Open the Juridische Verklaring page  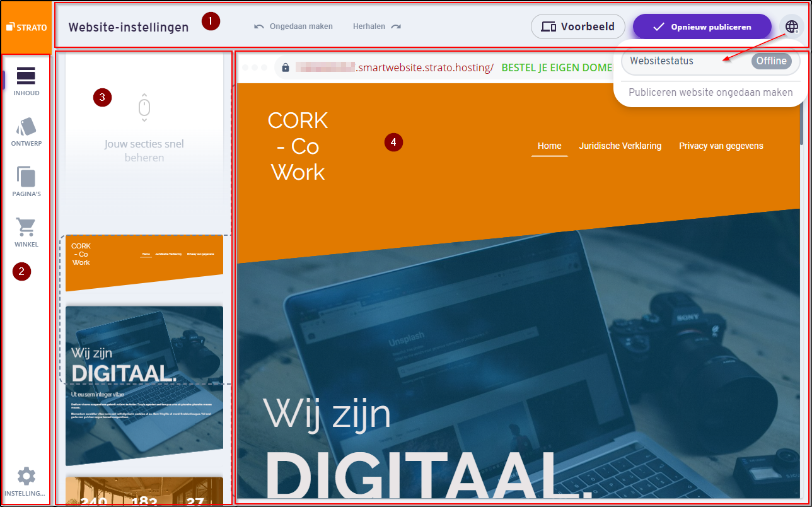pos(620,146)
